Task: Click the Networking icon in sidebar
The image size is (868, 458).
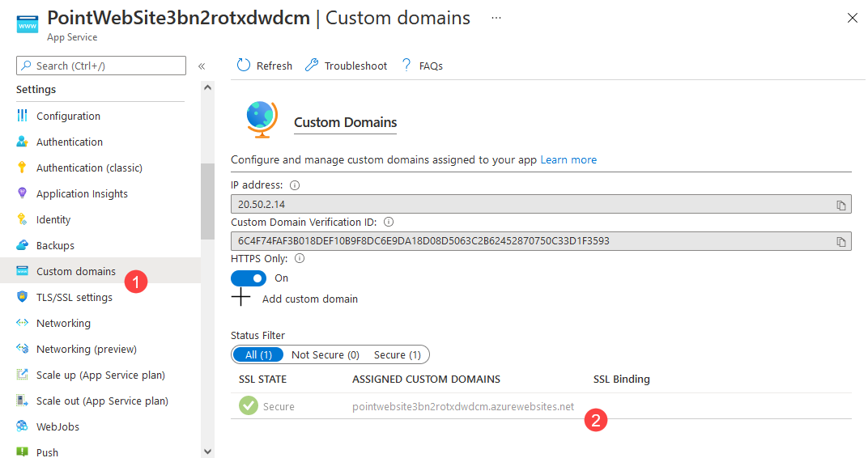Action: pyautogui.click(x=22, y=323)
